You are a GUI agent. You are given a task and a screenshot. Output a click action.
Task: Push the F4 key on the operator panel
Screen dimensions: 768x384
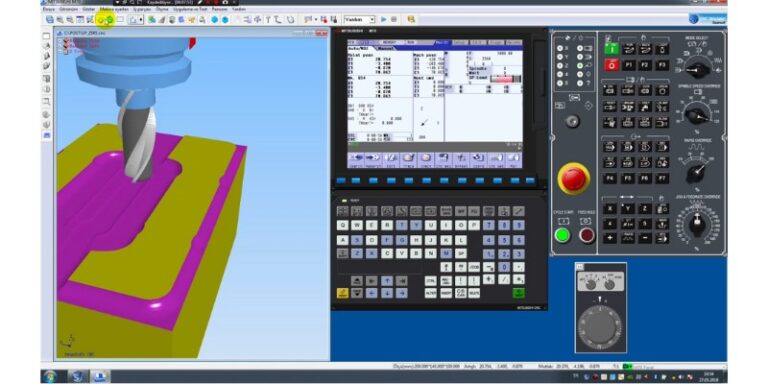pos(610,178)
